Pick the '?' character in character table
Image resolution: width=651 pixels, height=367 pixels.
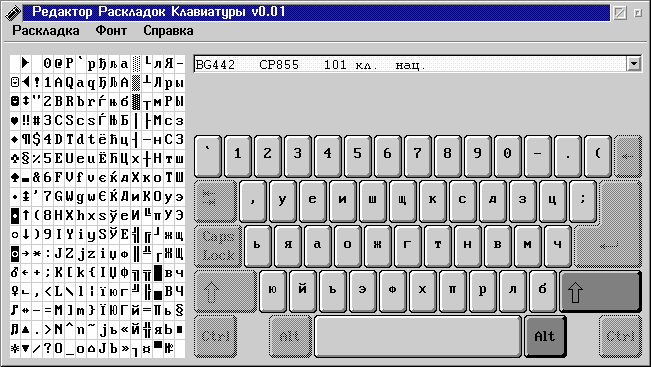48,348
